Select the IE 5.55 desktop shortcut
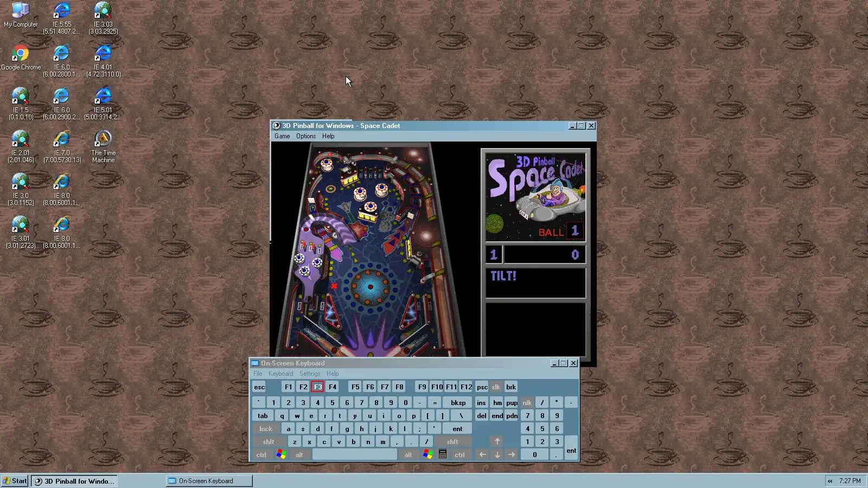The width and height of the screenshot is (868, 488). coord(62,18)
